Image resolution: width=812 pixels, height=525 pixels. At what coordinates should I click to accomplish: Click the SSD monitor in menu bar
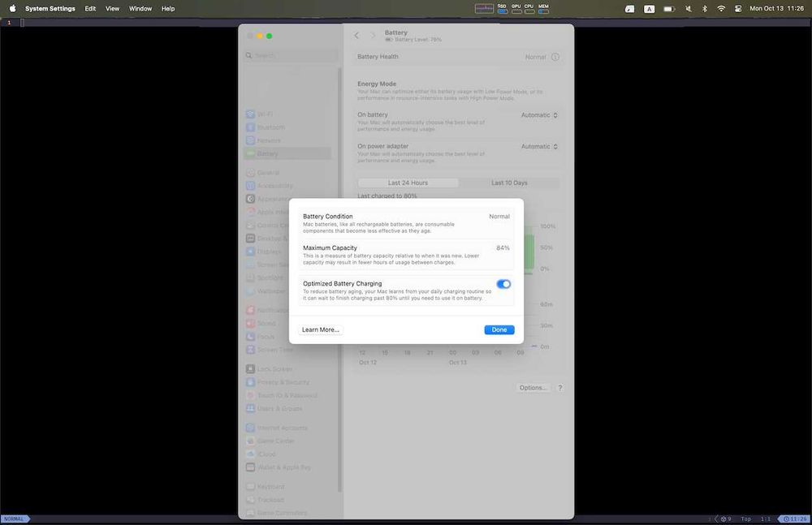(503, 8)
